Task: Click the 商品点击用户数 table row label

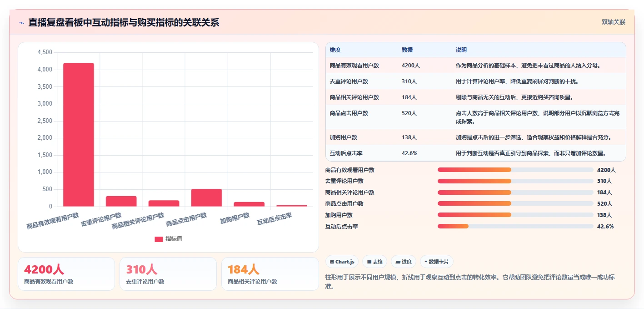Action: point(349,113)
